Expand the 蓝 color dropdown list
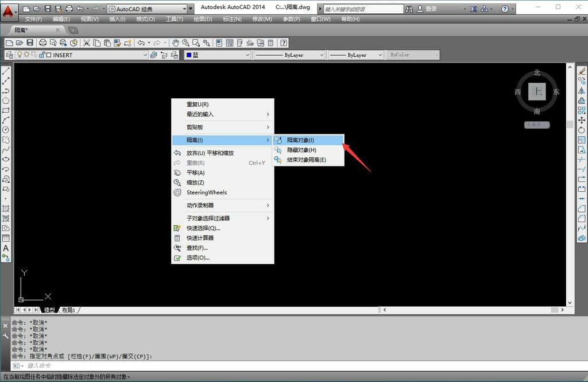 (x=248, y=55)
